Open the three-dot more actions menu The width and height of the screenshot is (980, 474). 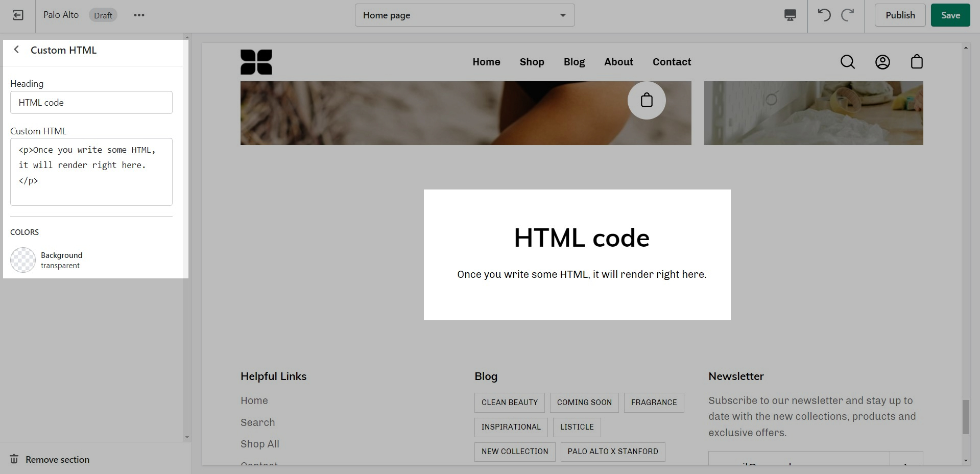139,15
